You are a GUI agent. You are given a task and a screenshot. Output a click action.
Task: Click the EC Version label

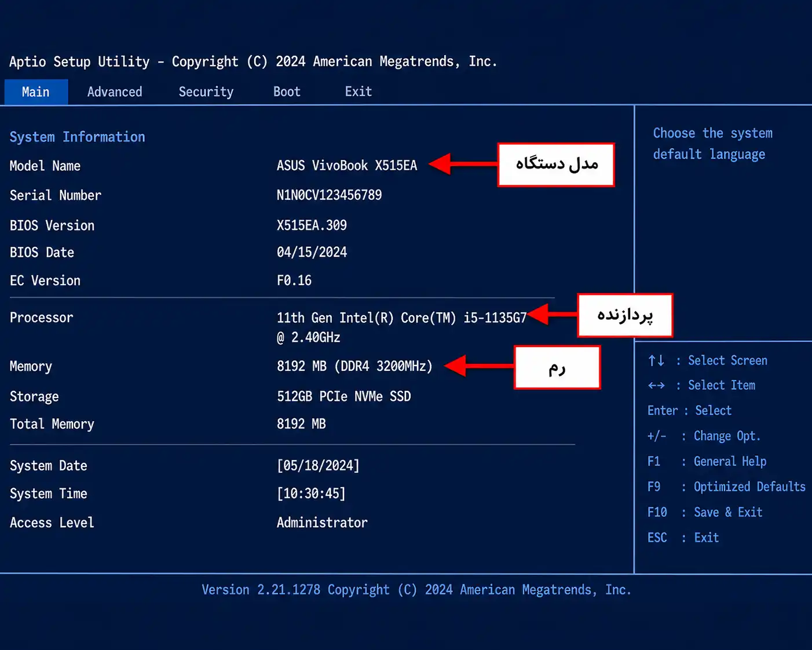point(45,280)
